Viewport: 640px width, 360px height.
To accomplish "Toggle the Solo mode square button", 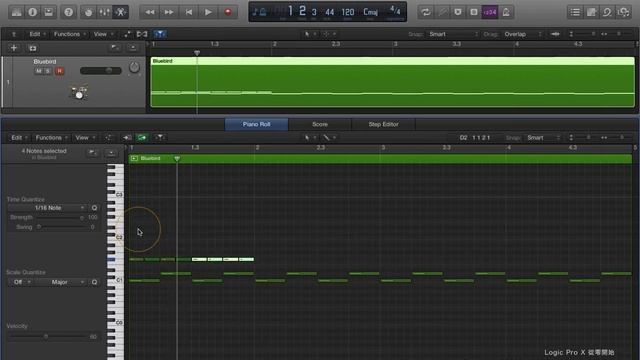I will [x=474, y=12].
